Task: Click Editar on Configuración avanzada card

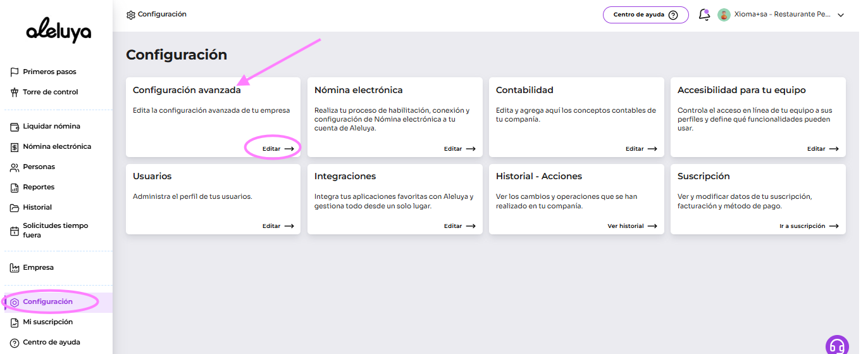Action: 278,149
